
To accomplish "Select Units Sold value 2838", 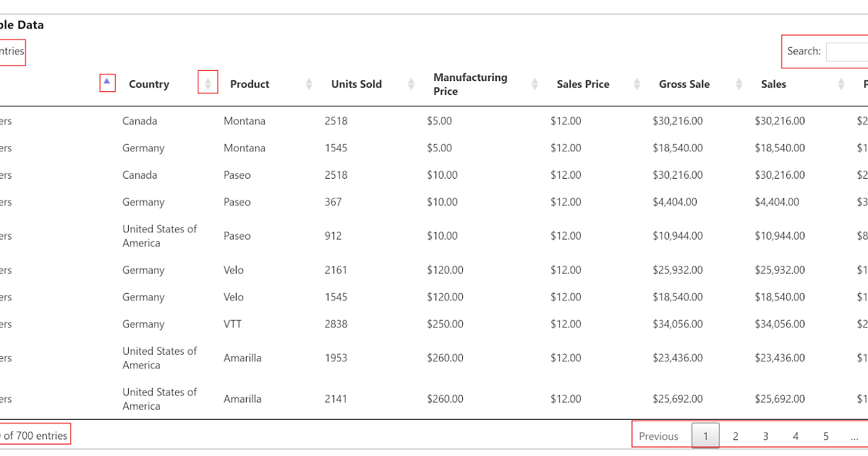I will 336,324.
